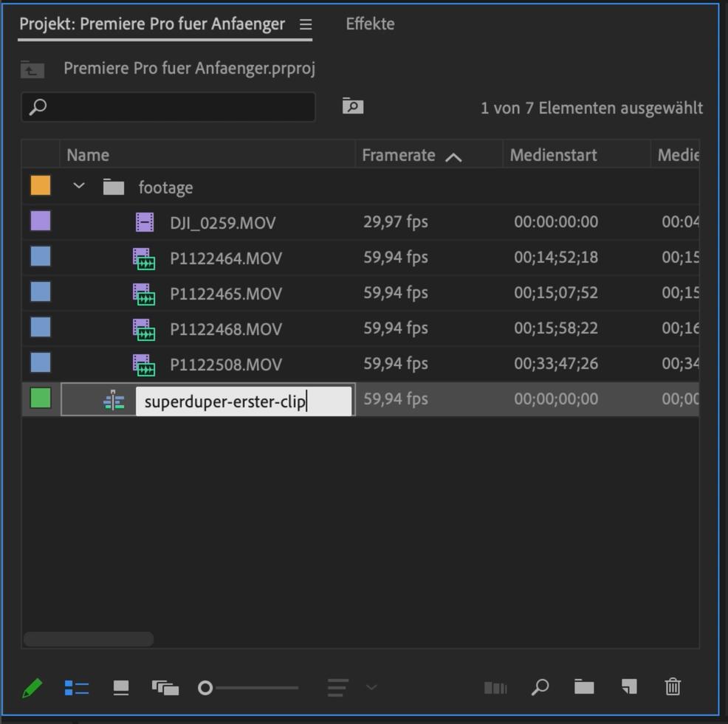Sort by the Medienstart column header
Screen dimensions: 728x724
coord(553,155)
